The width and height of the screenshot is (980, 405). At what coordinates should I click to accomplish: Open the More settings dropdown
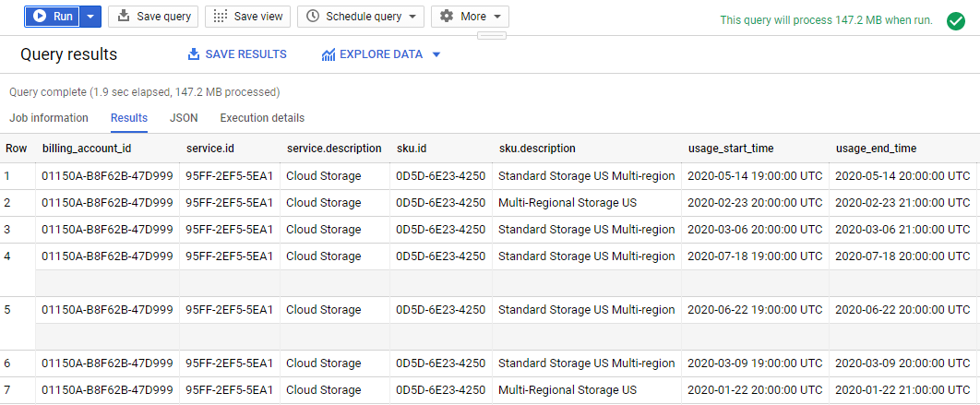pyautogui.click(x=470, y=17)
